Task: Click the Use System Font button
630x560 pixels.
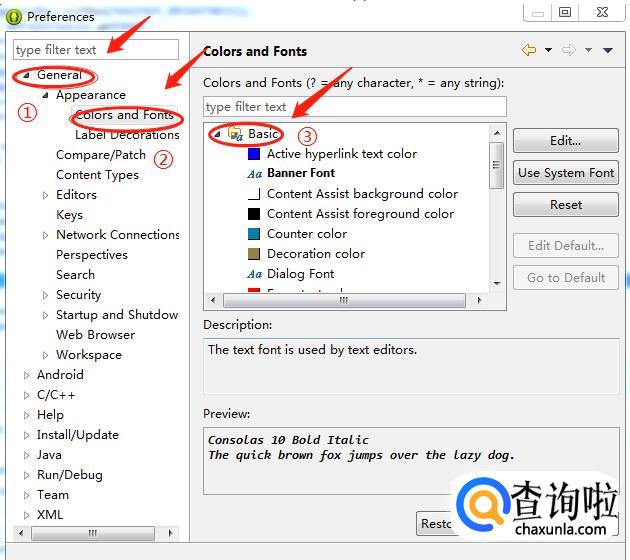Action: 565,172
